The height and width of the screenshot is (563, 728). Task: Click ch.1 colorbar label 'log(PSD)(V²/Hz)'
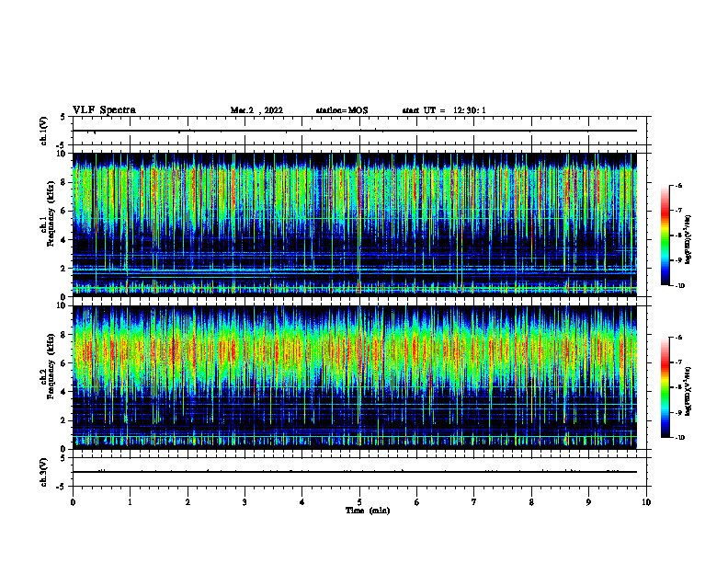click(x=688, y=239)
